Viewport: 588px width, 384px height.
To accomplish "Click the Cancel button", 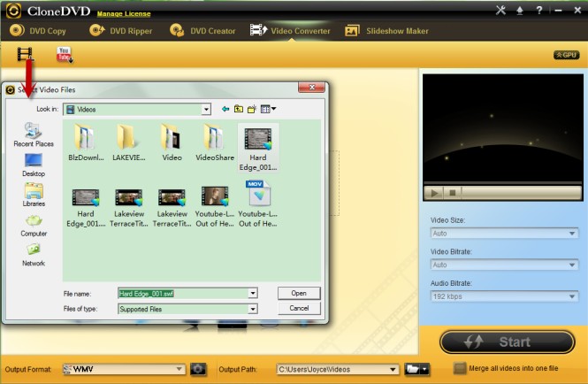I will [x=299, y=308].
